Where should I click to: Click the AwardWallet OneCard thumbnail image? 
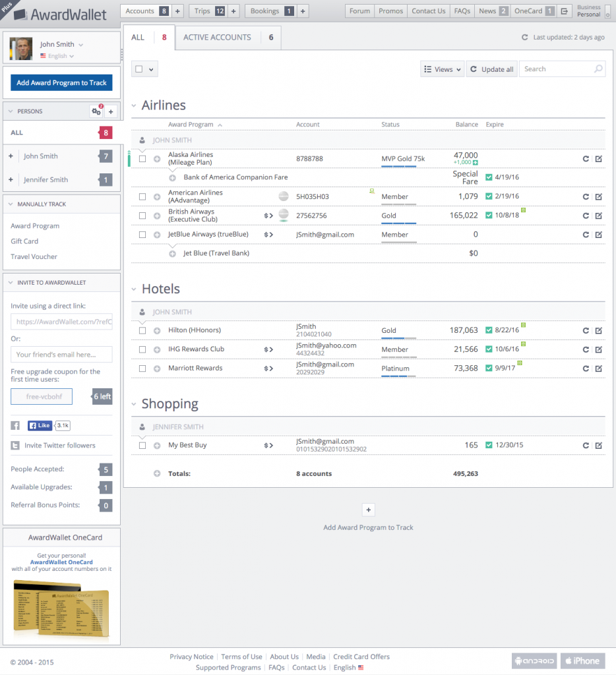coord(61,608)
